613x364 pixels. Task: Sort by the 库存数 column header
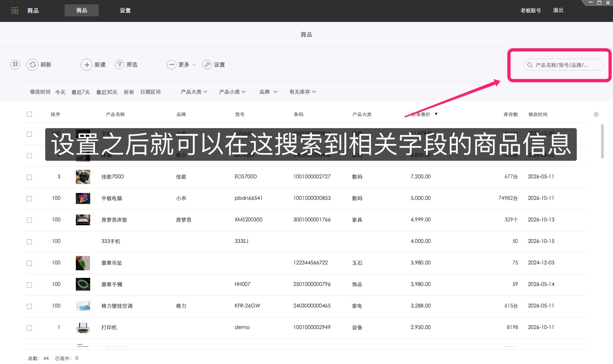click(x=511, y=114)
